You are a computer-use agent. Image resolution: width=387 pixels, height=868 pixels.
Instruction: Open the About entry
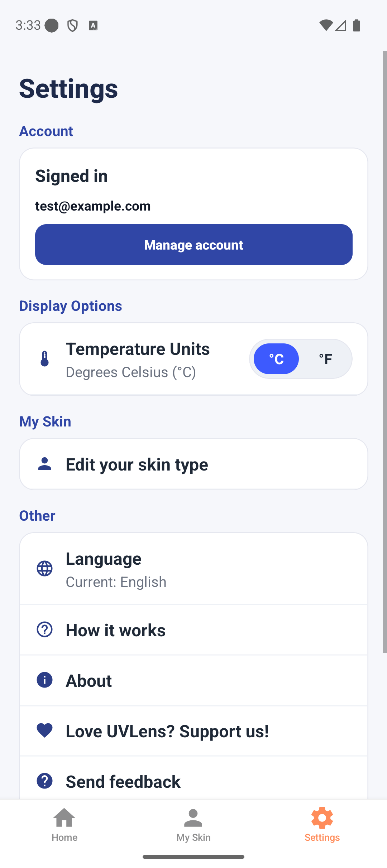click(x=193, y=680)
